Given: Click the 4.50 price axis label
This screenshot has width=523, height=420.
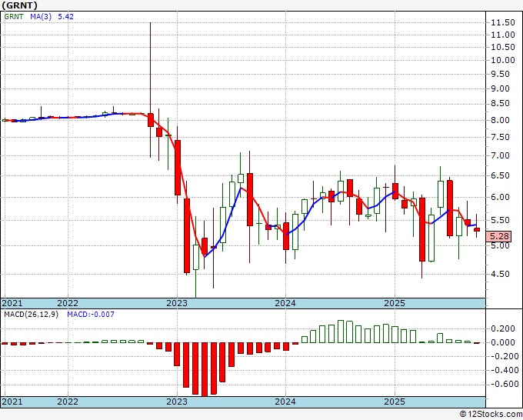Looking at the screenshot, I should click(x=501, y=274).
